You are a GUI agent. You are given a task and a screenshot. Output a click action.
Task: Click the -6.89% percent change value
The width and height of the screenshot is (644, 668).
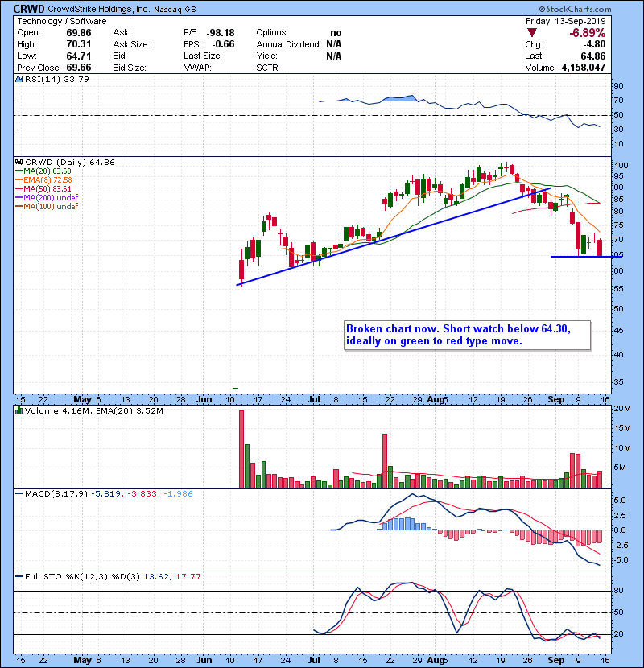pyautogui.click(x=588, y=33)
